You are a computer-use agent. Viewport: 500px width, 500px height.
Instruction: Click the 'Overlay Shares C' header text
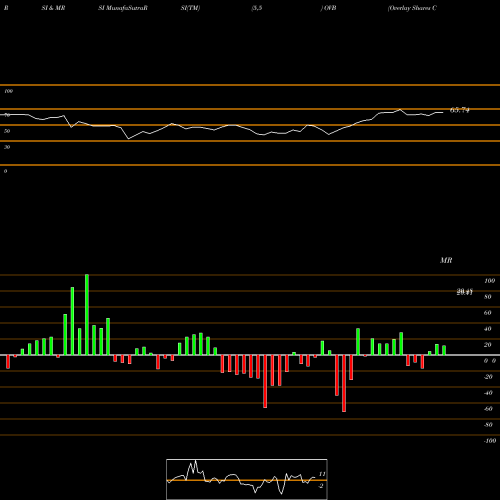(412, 8)
